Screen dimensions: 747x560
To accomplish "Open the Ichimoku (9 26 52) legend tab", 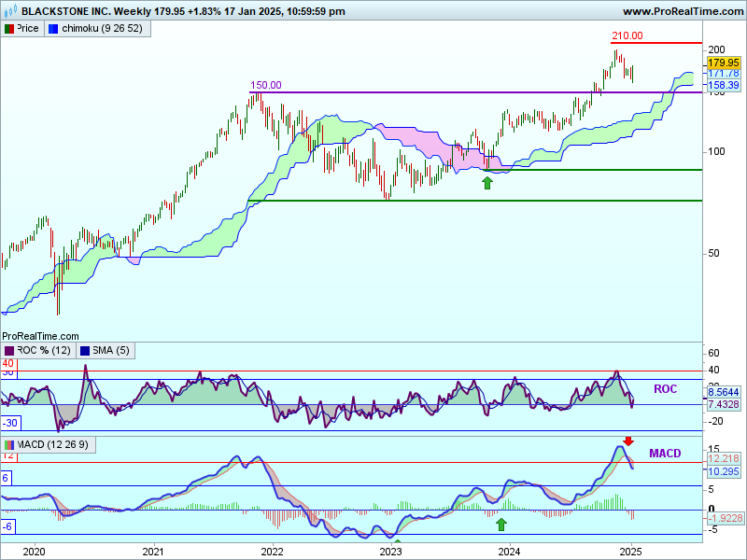I will coord(98,29).
